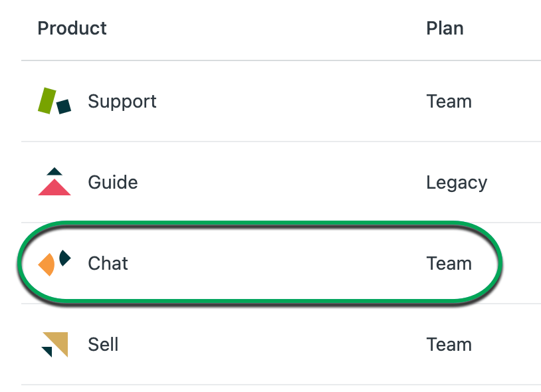
Task: Click the small dark triangle atop Guide logo
Action: 54,171
